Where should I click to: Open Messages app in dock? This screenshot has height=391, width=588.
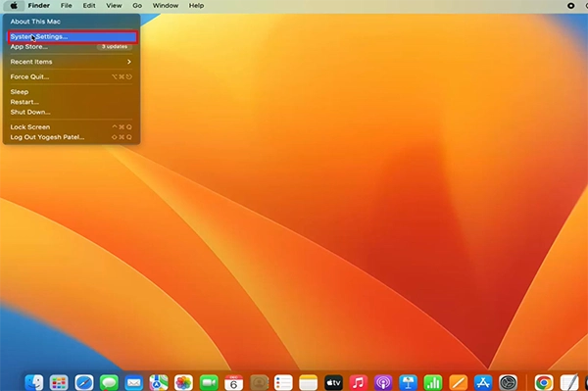(109, 383)
